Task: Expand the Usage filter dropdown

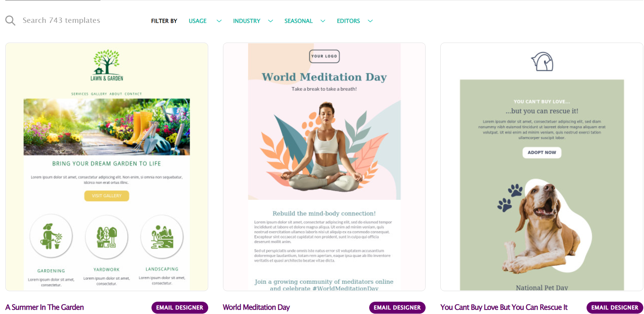Action: [x=205, y=21]
